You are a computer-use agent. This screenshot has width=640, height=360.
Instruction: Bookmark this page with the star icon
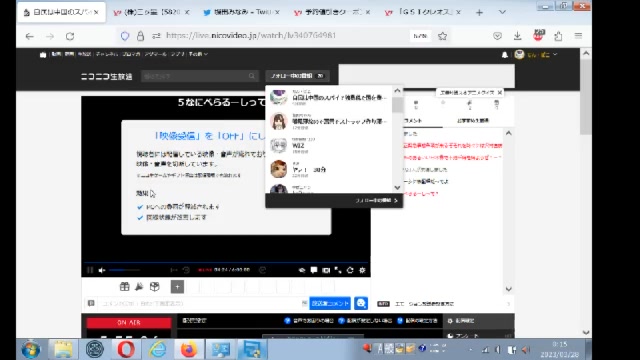pos(442,36)
